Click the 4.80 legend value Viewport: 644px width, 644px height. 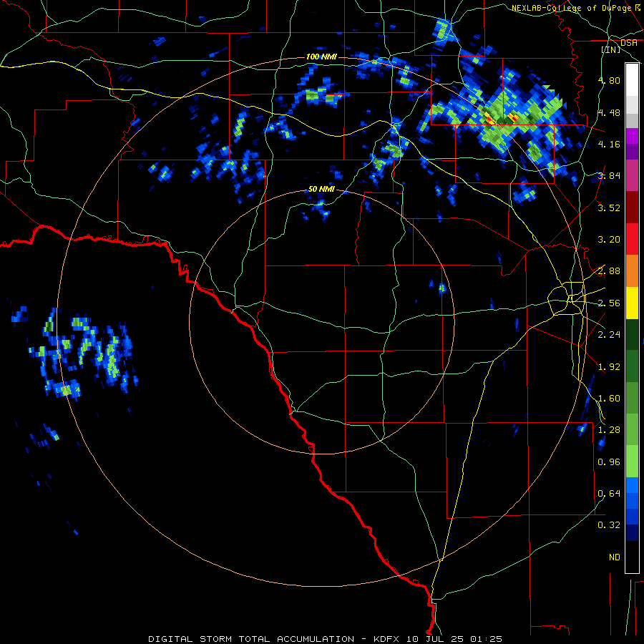click(x=609, y=80)
